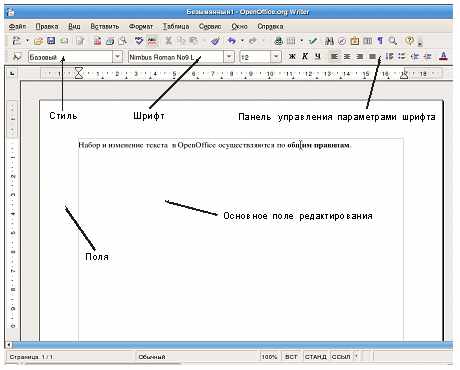Toggle underline Ч button

click(318, 57)
